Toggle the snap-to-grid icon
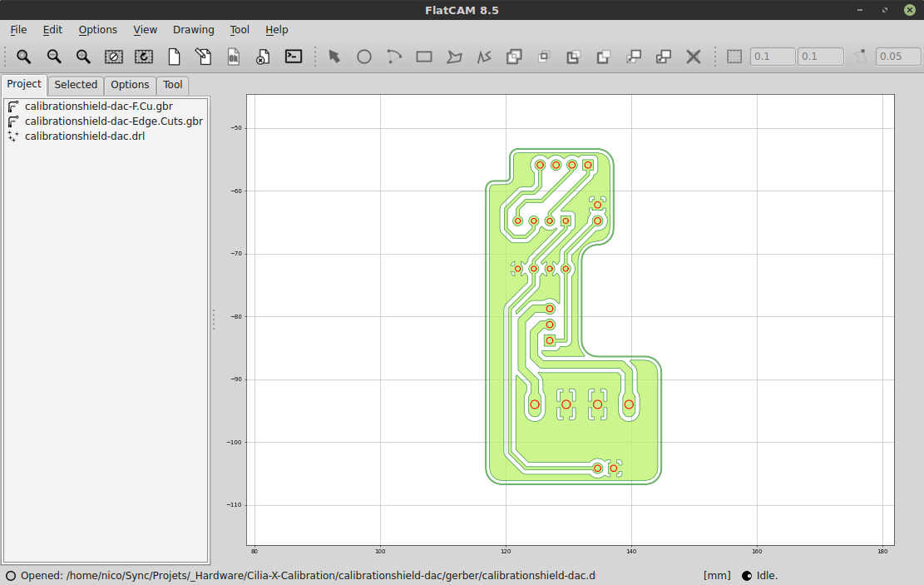Image resolution: width=924 pixels, height=585 pixels. tap(734, 57)
